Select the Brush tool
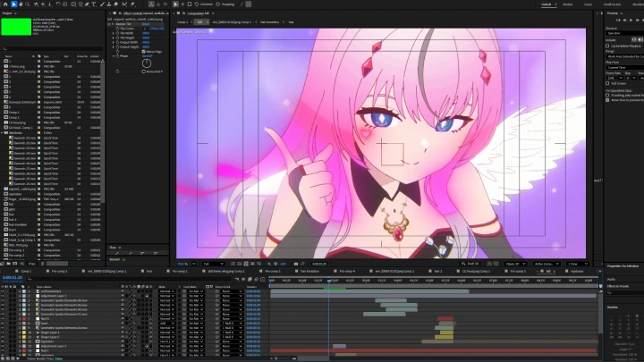Image resolution: width=644 pixels, height=362 pixels. pos(102,4)
